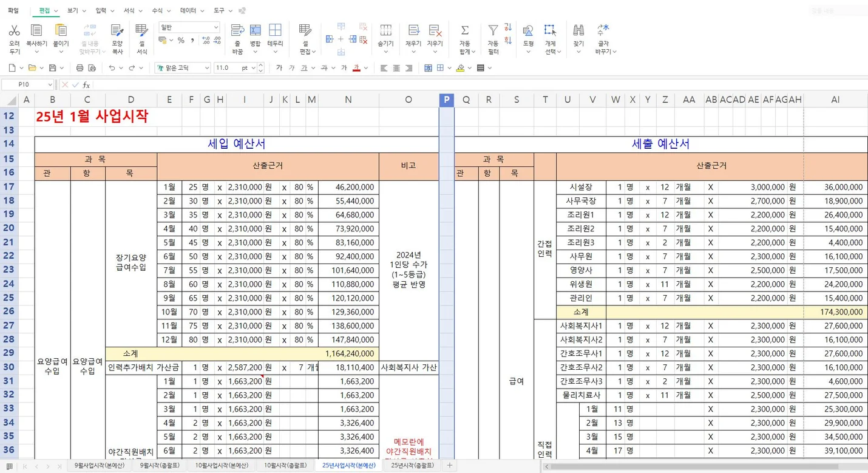
Task: Apply percent style with the % icon
Action: [181, 41]
